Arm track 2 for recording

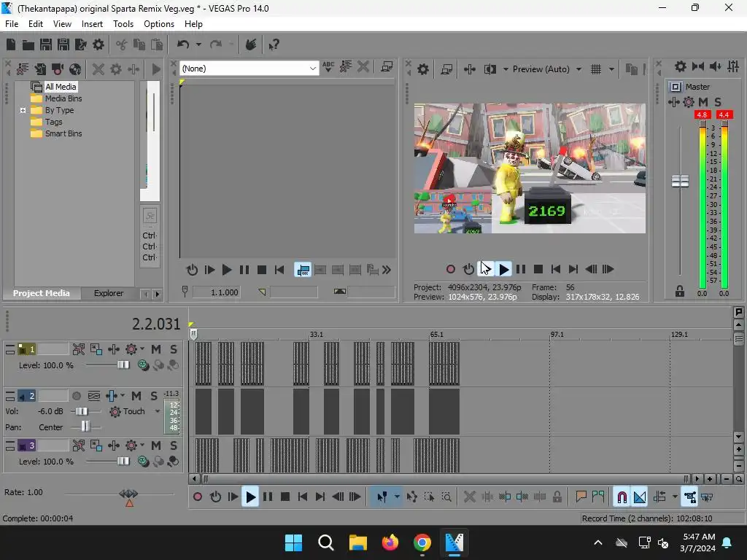[x=76, y=396]
